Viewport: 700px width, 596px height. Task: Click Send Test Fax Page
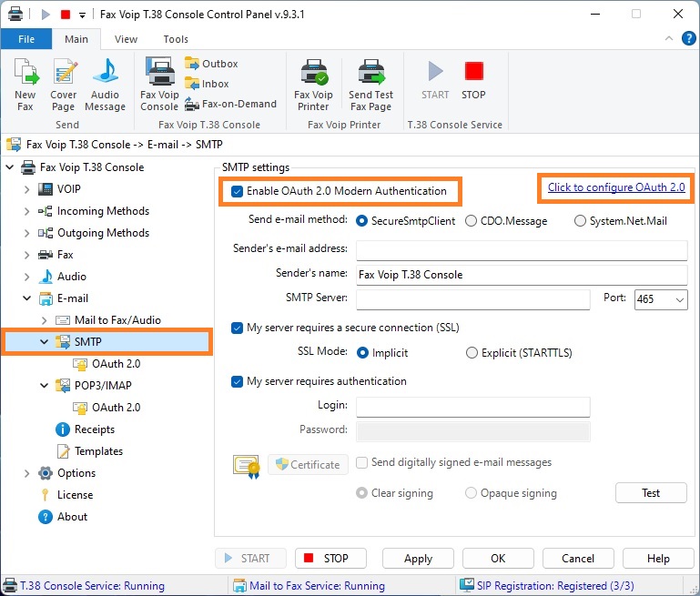tap(370, 85)
